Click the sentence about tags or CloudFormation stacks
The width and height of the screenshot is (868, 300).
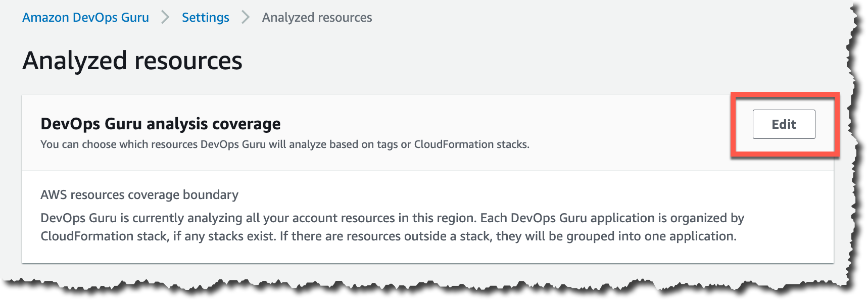[x=285, y=144]
